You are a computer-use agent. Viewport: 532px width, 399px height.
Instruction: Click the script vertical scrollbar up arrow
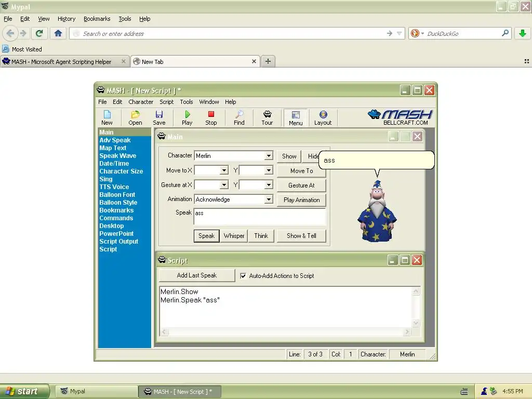[x=416, y=291]
